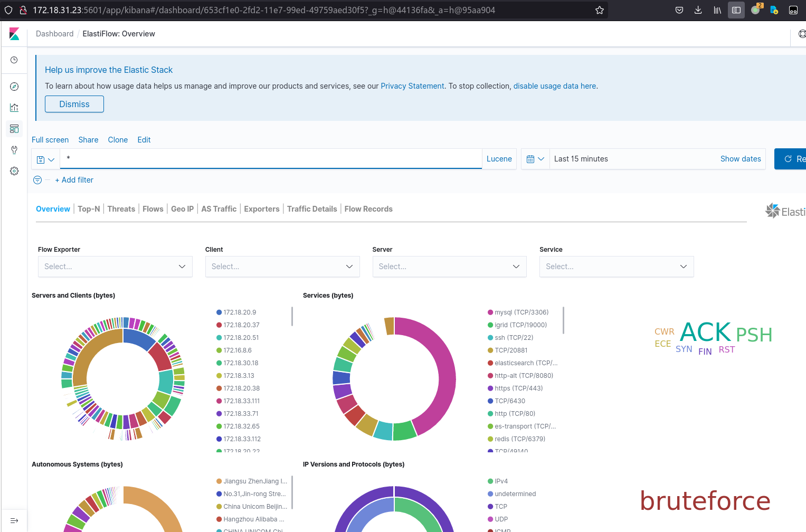Toggle undetermined legend item
The width and height of the screenshot is (806, 532).
(x=511, y=494)
